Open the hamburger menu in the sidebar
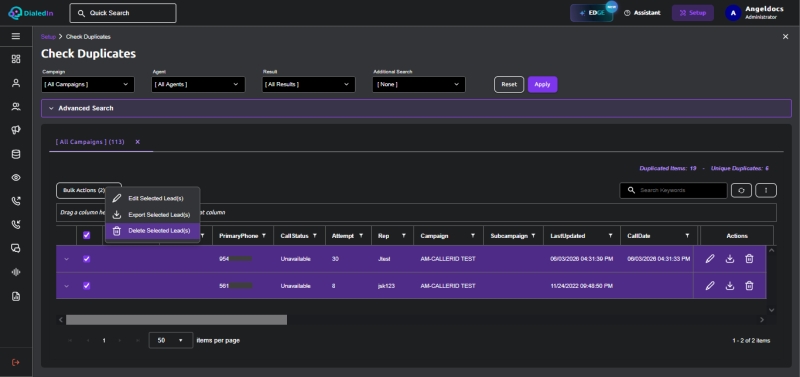This screenshot has width=800, height=377. (16, 36)
